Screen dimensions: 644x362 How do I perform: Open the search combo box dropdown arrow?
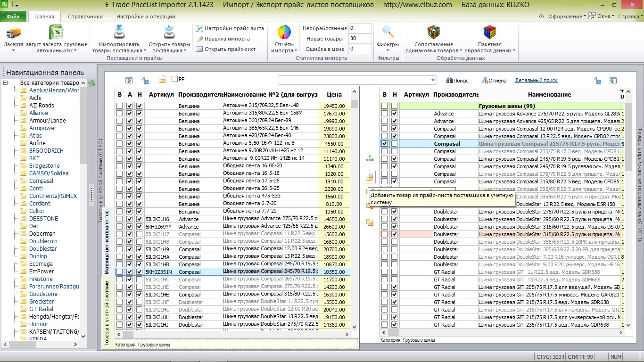click(x=433, y=80)
